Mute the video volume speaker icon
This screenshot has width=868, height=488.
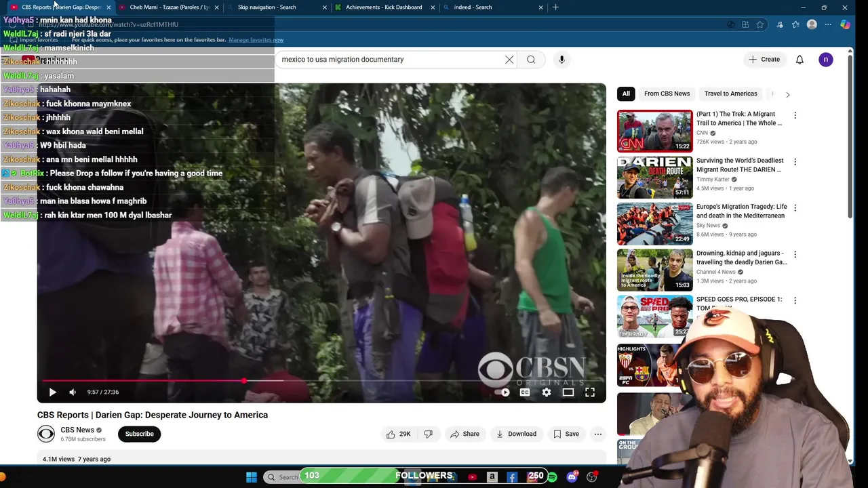pos(73,392)
